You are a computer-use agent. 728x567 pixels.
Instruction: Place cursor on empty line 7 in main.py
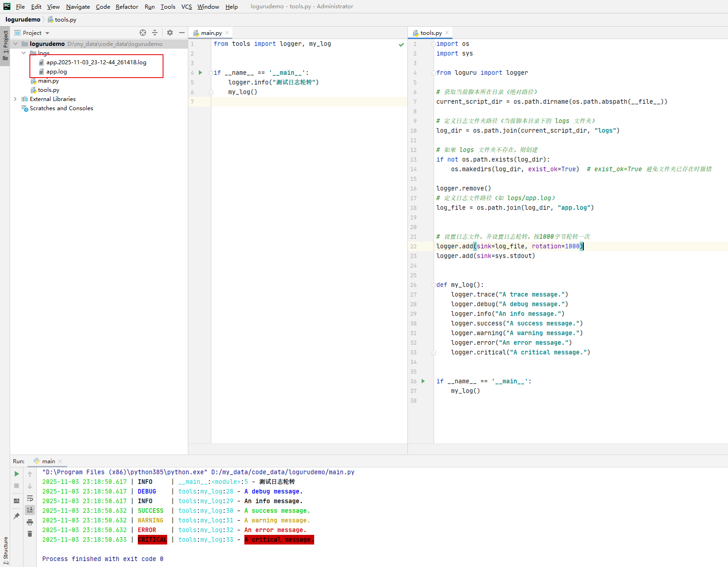click(x=309, y=101)
